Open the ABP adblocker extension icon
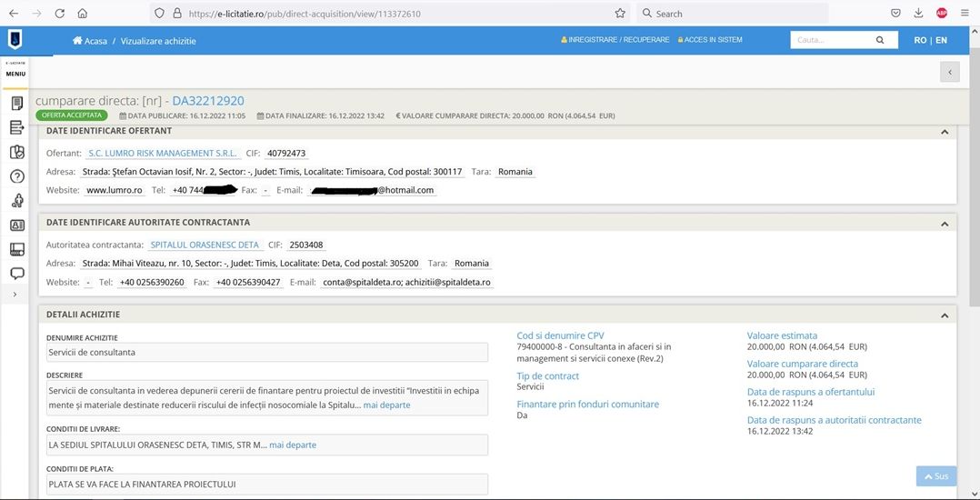Image resolution: width=980 pixels, height=500 pixels. click(941, 13)
